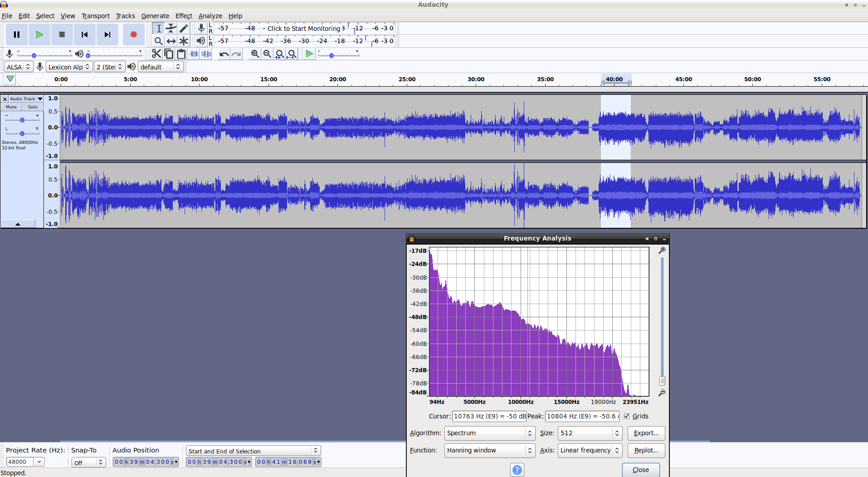
Task: Select the Draw pencil tool
Action: pos(184,29)
